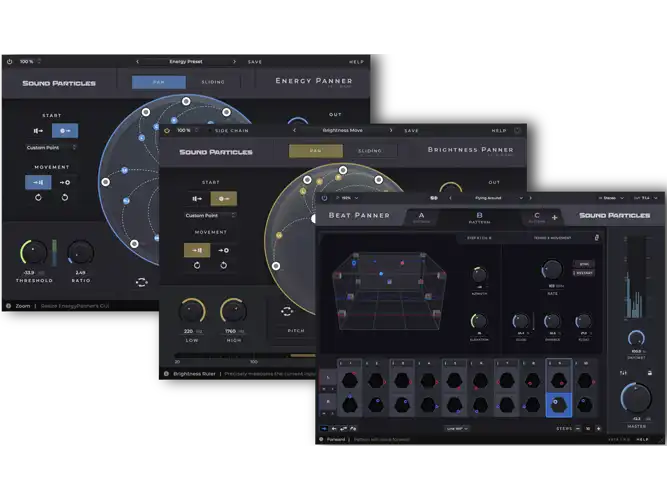667x500 pixels.
Task: Select Pattern C tab in Beat Panner
Action: click(x=537, y=217)
